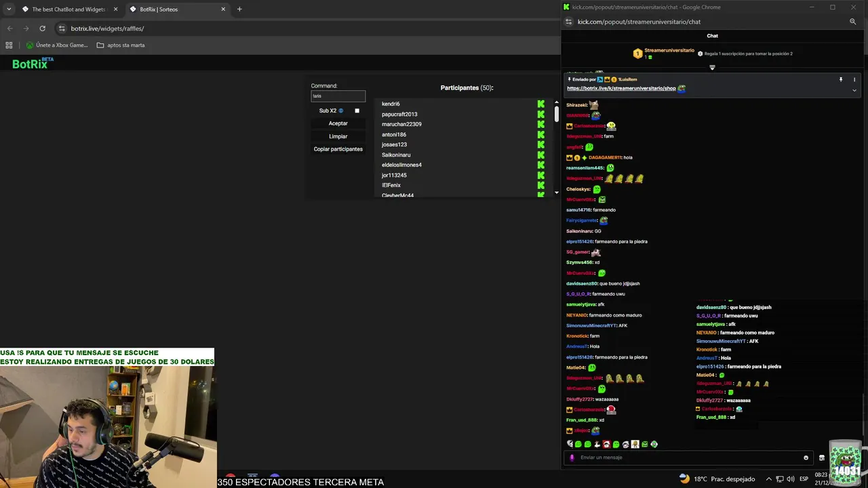Click Kick icon next to papucraft2013
Image resolution: width=868 pixels, height=488 pixels.
click(540, 115)
